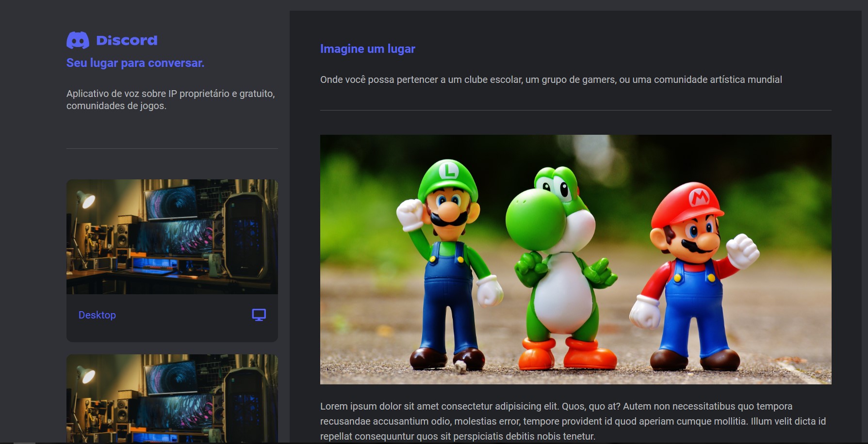The height and width of the screenshot is (444, 868).
Task: Click the 'Aplicativo de voz sobre IP' description
Action: pos(170,99)
